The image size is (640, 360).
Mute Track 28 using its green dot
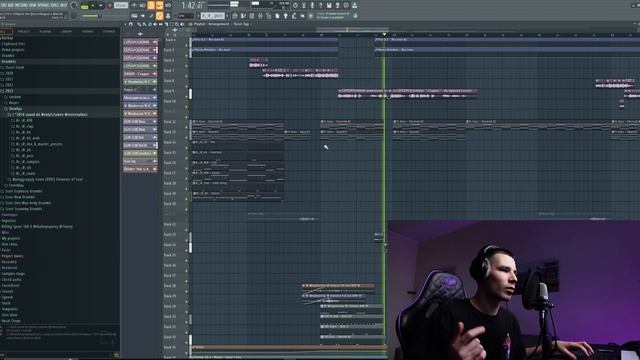pos(187,291)
